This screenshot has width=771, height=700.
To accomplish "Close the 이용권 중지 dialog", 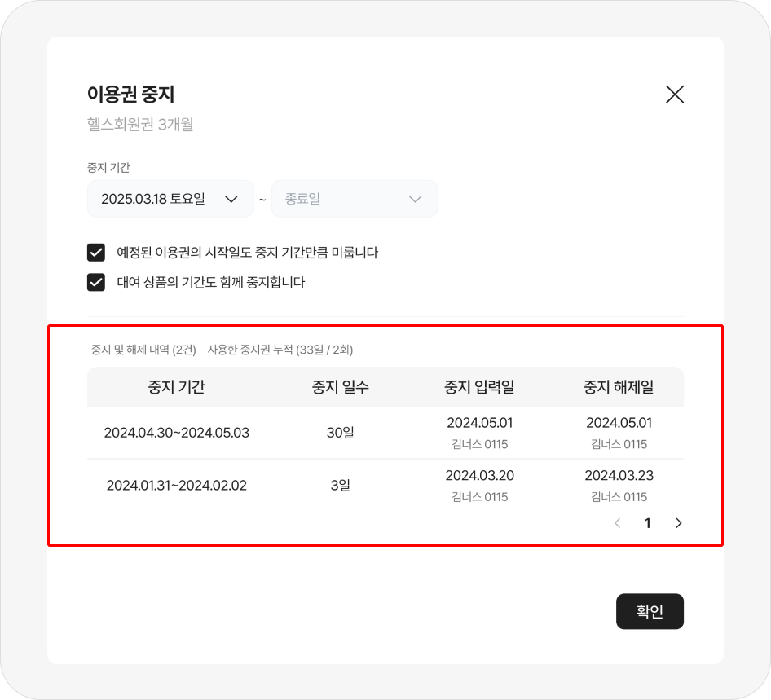I will pos(675,95).
